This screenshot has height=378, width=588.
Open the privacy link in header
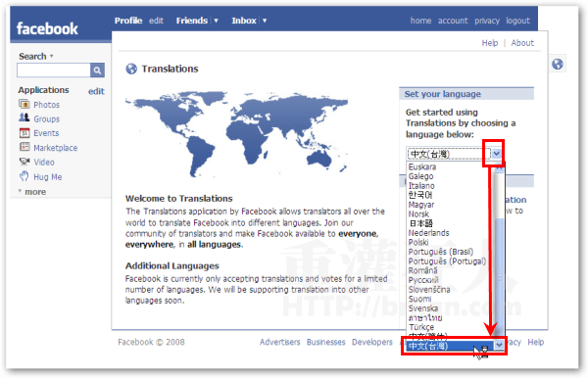(x=487, y=21)
